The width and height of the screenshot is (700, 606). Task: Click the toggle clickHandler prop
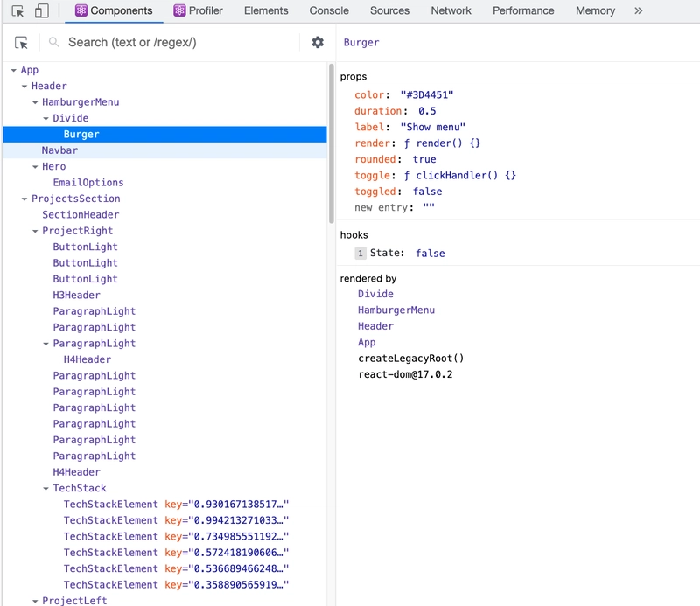click(460, 176)
